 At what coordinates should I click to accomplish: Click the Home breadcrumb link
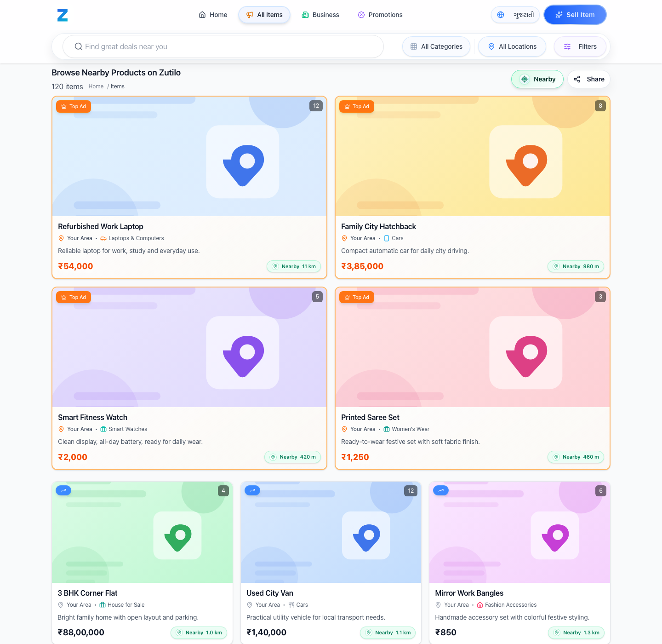(x=96, y=86)
